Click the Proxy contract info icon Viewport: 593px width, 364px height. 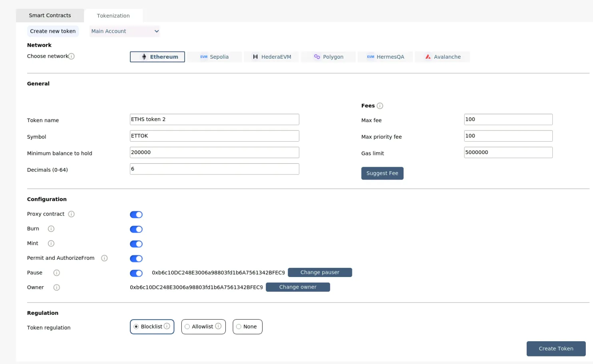click(72, 214)
